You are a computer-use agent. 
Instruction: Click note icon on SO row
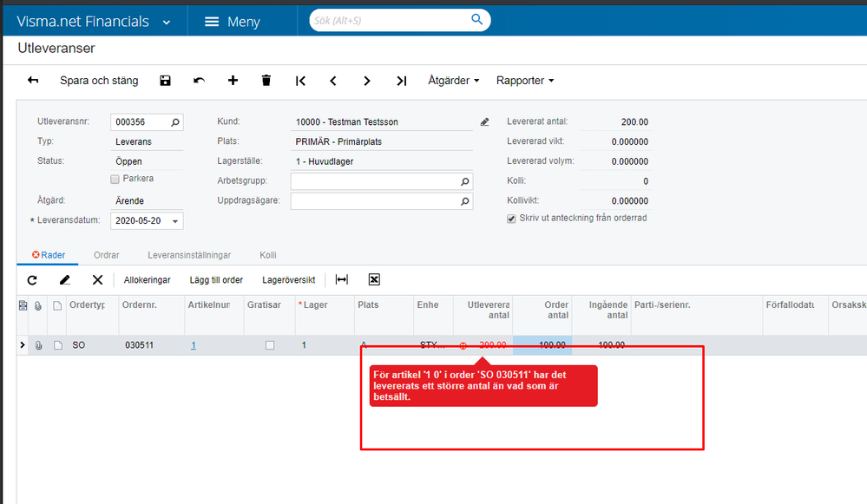tap(58, 345)
